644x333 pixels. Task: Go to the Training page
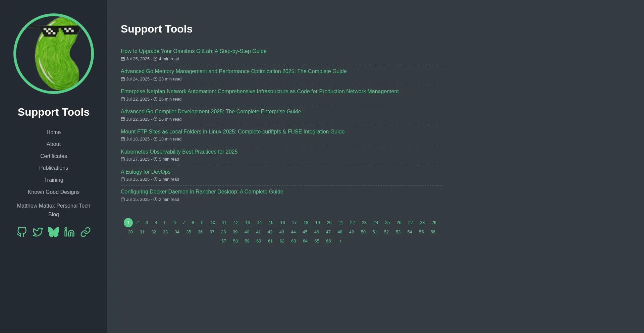53,180
